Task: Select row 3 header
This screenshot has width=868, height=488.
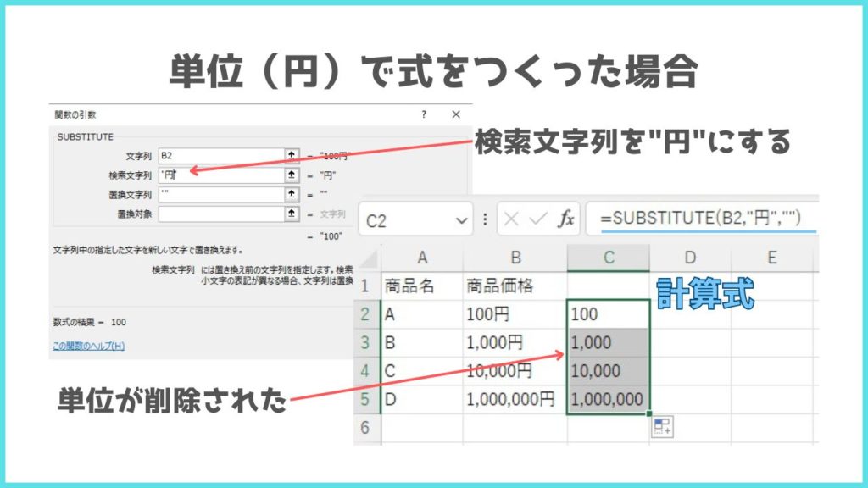Action: point(367,342)
